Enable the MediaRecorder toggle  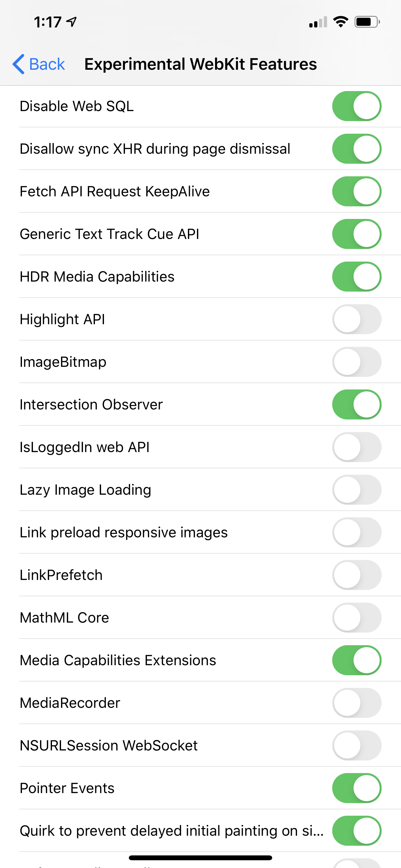point(356,703)
